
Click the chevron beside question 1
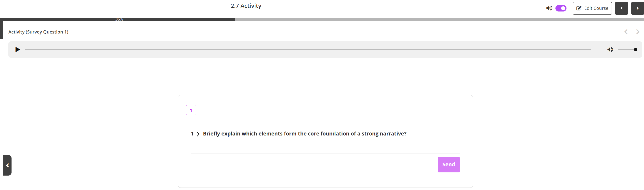point(198,134)
